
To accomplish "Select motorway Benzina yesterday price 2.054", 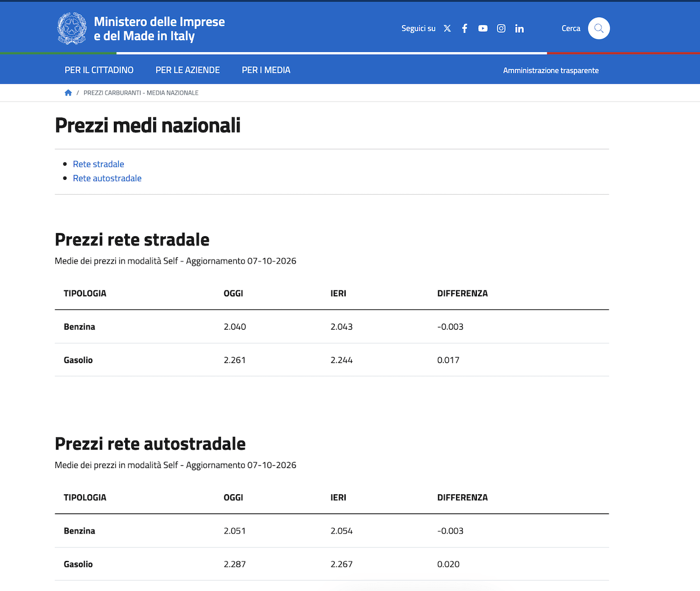I will [342, 531].
